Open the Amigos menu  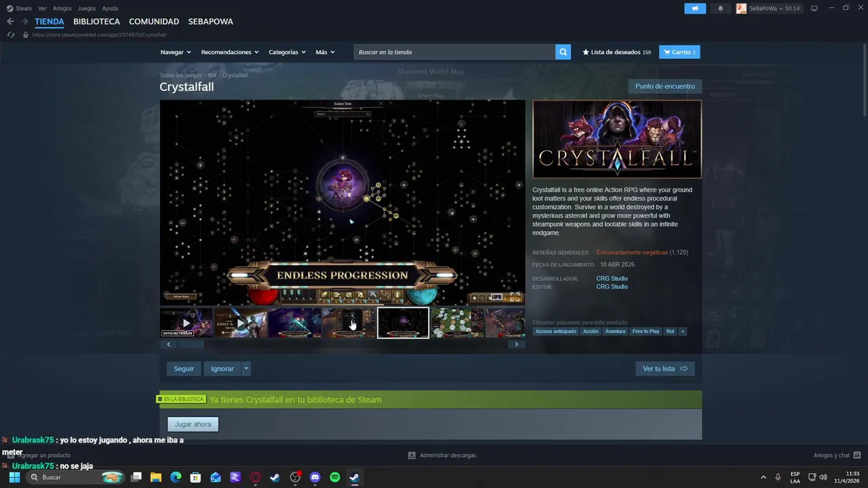[x=62, y=8]
